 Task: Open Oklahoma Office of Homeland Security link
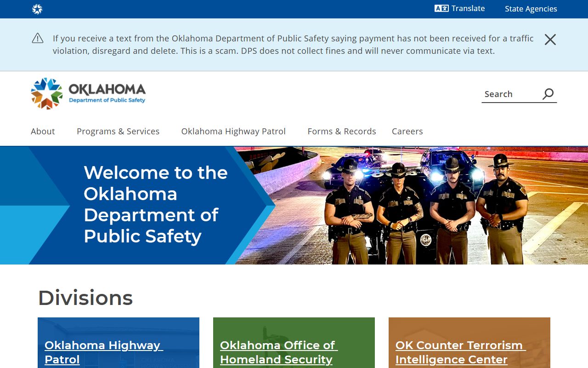[278, 352]
